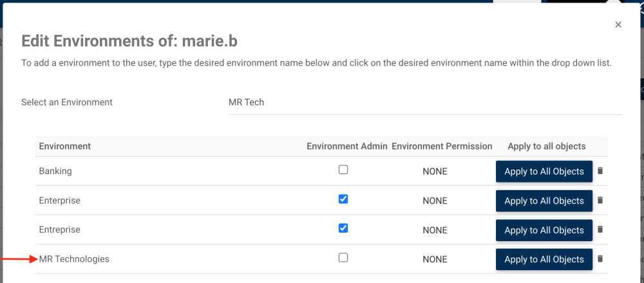644x283 pixels.
Task: Open MR Technologies' Environment Permission NONE value
Action: (435, 259)
